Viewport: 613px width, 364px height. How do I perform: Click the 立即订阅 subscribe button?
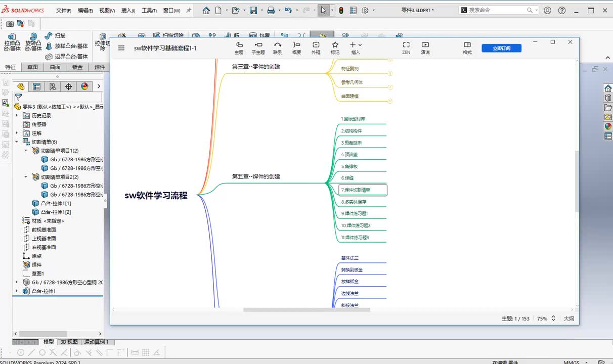tap(501, 48)
